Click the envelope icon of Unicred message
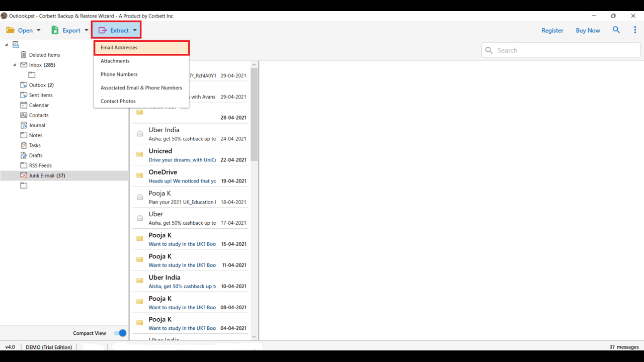The image size is (644, 362). coord(140,155)
